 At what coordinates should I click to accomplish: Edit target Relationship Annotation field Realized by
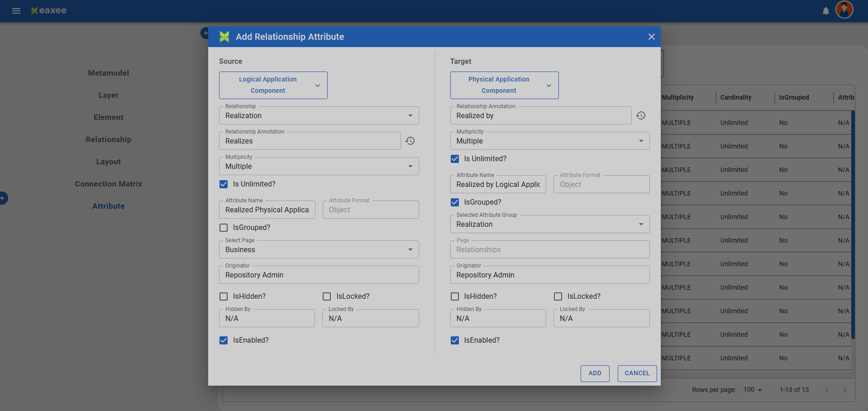click(x=541, y=115)
